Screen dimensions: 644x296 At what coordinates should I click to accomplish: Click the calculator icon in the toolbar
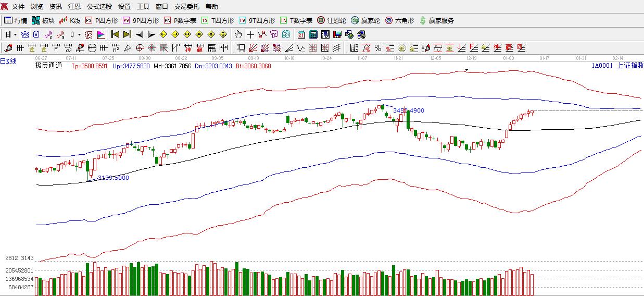click(313, 35)
